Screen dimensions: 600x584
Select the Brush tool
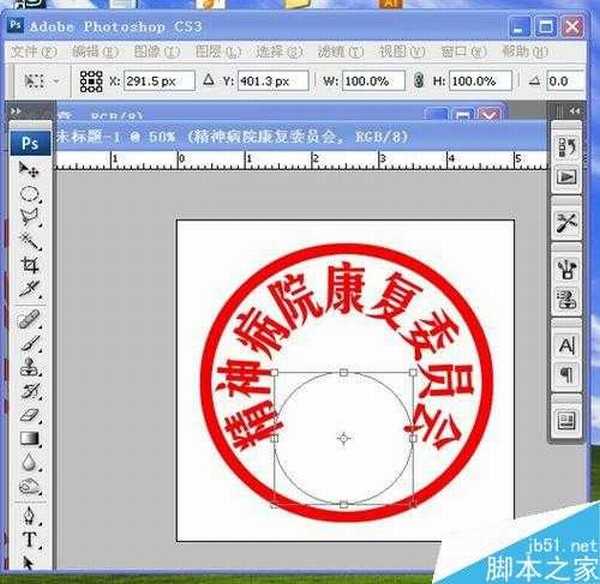pos(30,343)
